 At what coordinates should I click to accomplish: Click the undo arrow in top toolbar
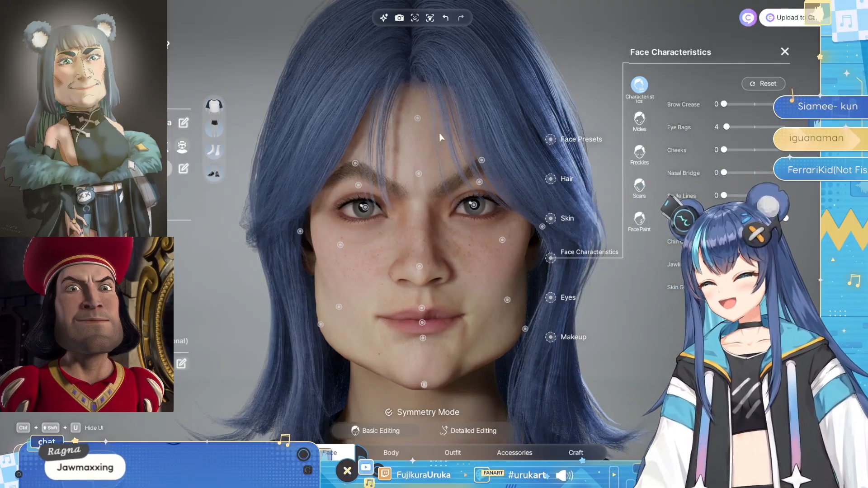click(x=446, y=18)
